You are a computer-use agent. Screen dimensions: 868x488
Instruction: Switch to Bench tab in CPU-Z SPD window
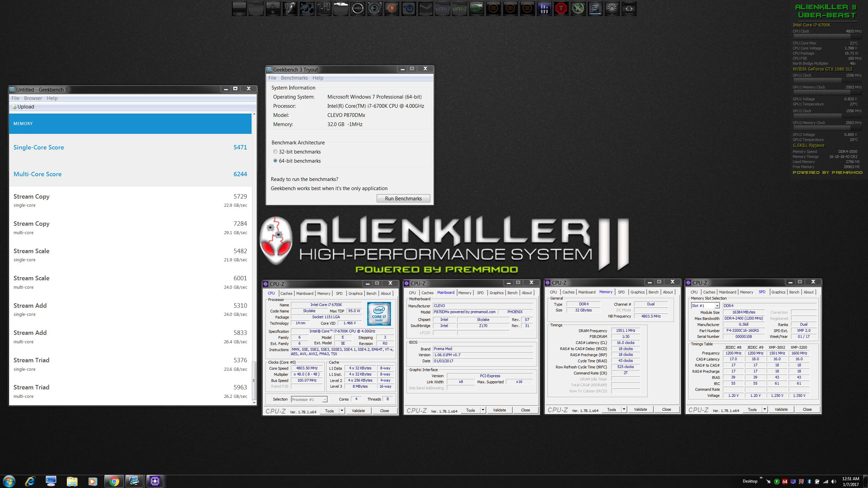click(x=794, y=292)
